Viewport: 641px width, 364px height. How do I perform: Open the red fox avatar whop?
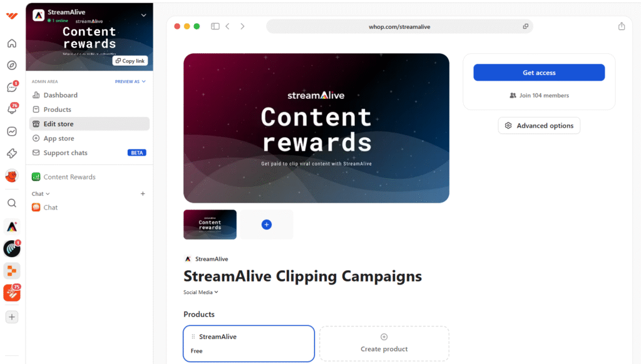[12, 176]
